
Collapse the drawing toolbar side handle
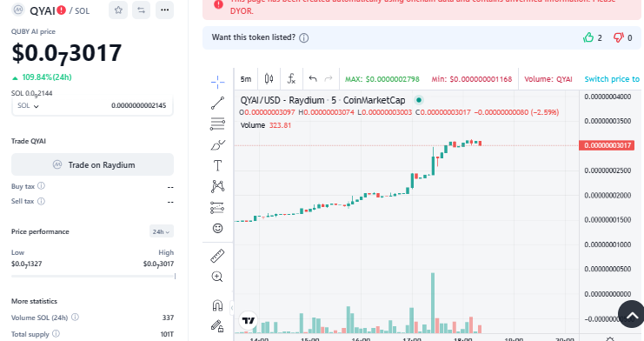[232, 308]
